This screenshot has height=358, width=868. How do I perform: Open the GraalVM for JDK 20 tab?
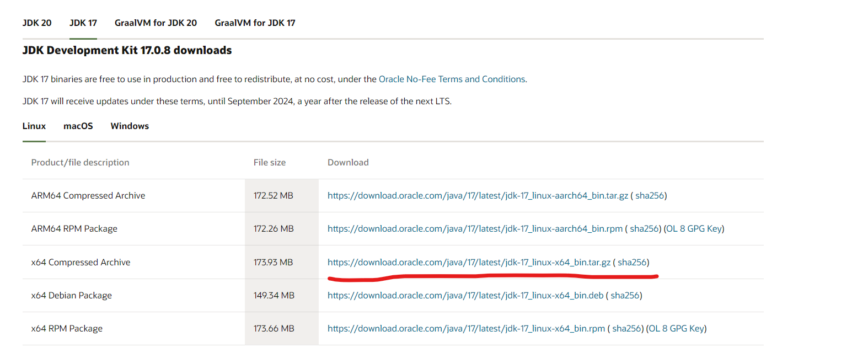[x=156, y=23]
